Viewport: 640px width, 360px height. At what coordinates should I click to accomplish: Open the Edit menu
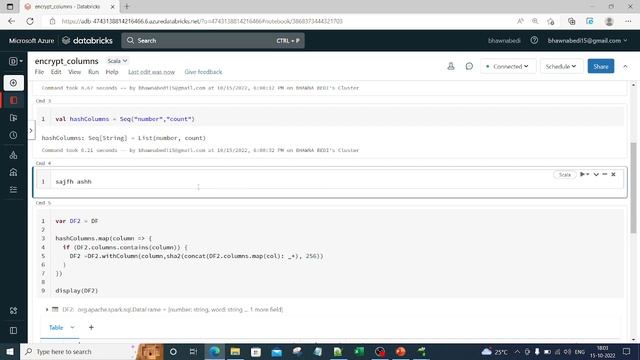click(x=56, y=72)
